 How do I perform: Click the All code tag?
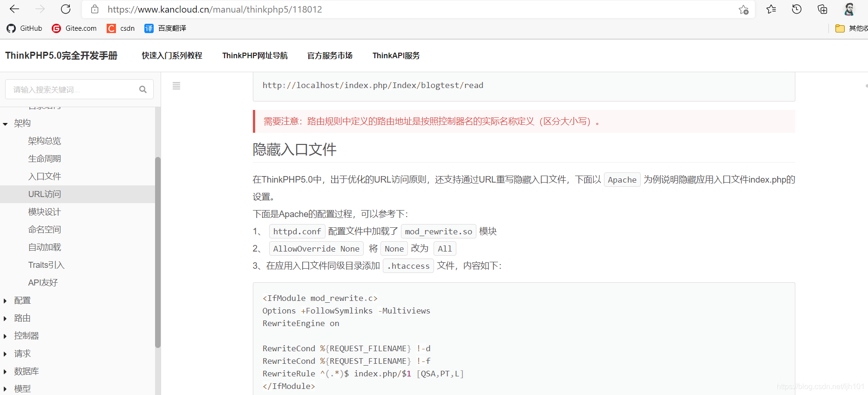(x=445, y=249)
